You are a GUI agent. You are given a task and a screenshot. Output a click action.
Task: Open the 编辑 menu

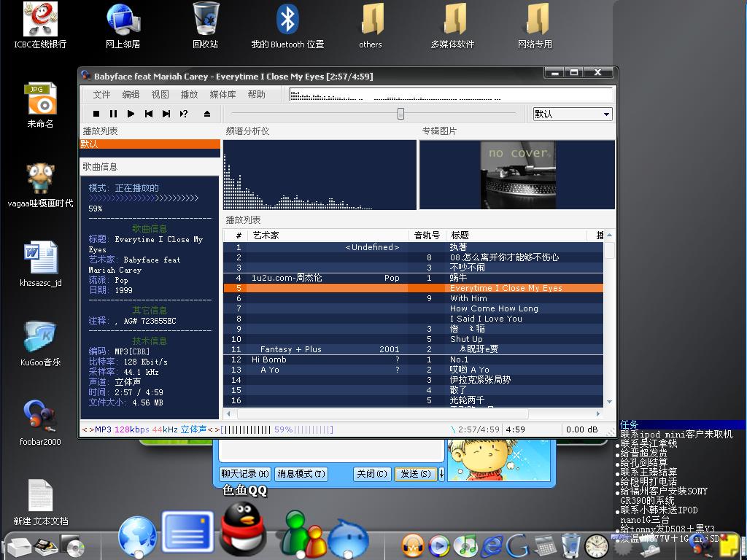click(x=131, y=94)
